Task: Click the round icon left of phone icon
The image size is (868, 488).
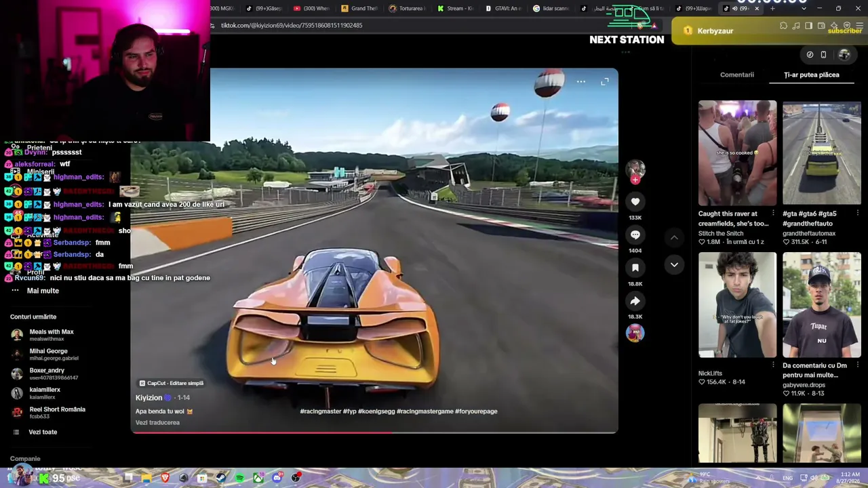Action: 810,55
